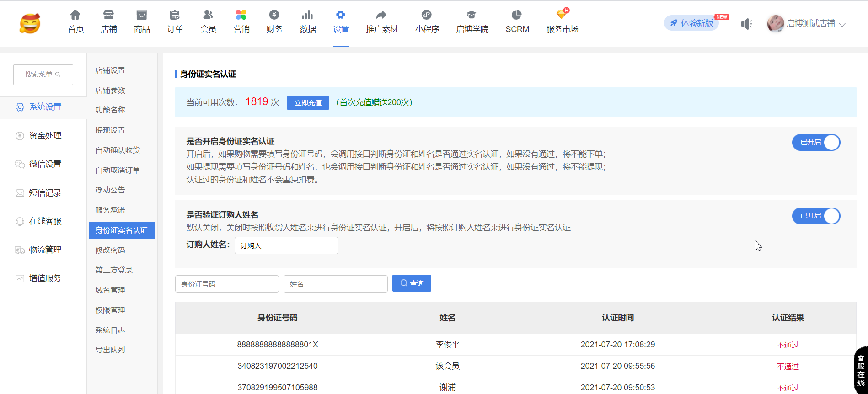Viewport: 868px width, 394px height.
Task: Click the 身份证号码 search input field
Action: (227, 284)
